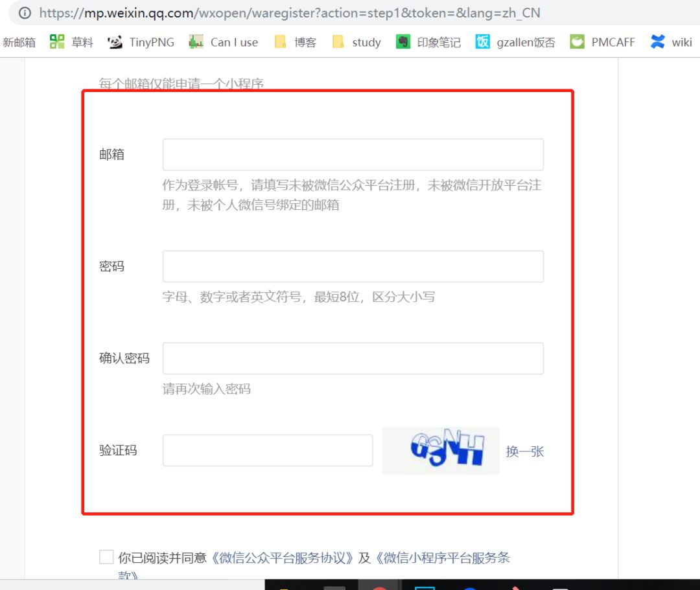Open the wiki Confluence bookmark icon
Image resolution: width=700 pixels, height=590 pixels.
pyautogui.click(x=658, y=42)
